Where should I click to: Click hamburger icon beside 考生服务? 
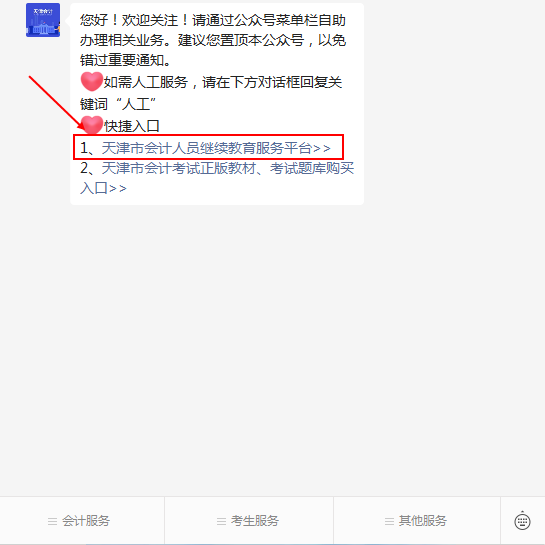pyautogui.click(x=221, y=521)
